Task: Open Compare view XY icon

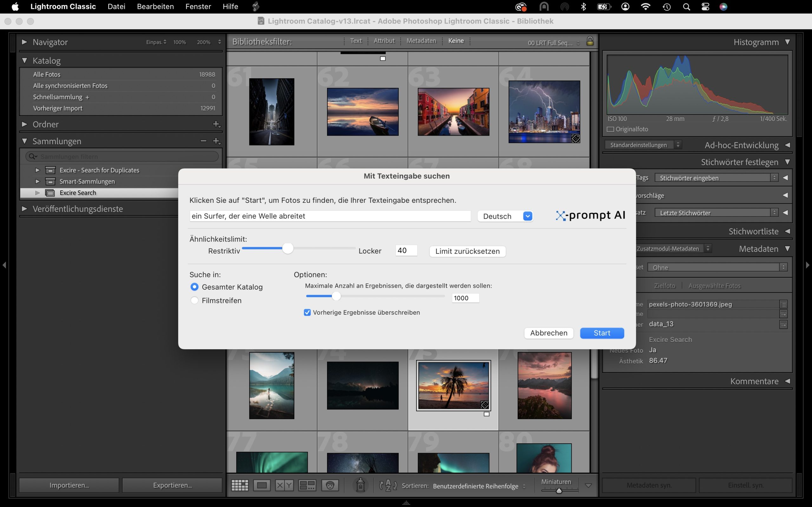Action: (x=284, y=485)
